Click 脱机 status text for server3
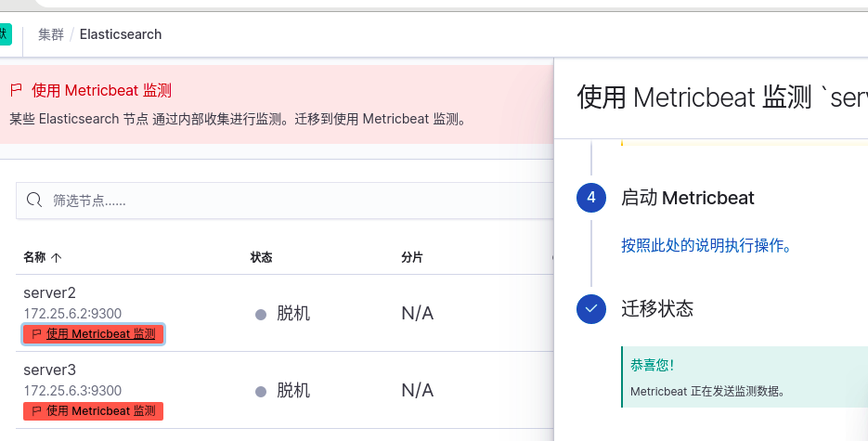This screenshot has height=441, width=868. point(293,391)
